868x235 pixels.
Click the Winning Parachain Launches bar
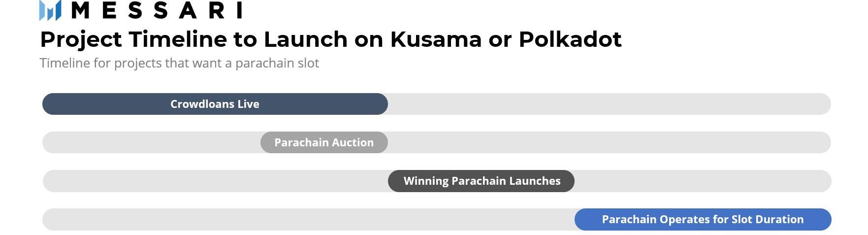[x=482, y=181]
